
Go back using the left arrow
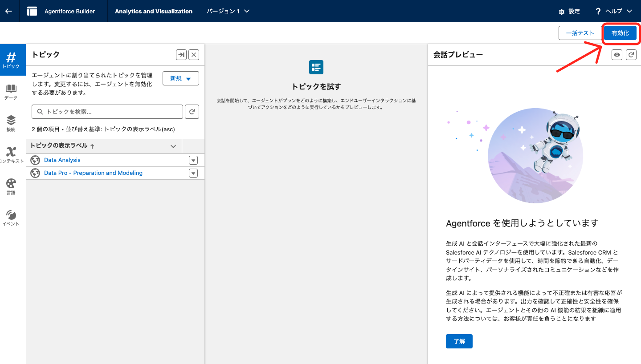(8, 11)
